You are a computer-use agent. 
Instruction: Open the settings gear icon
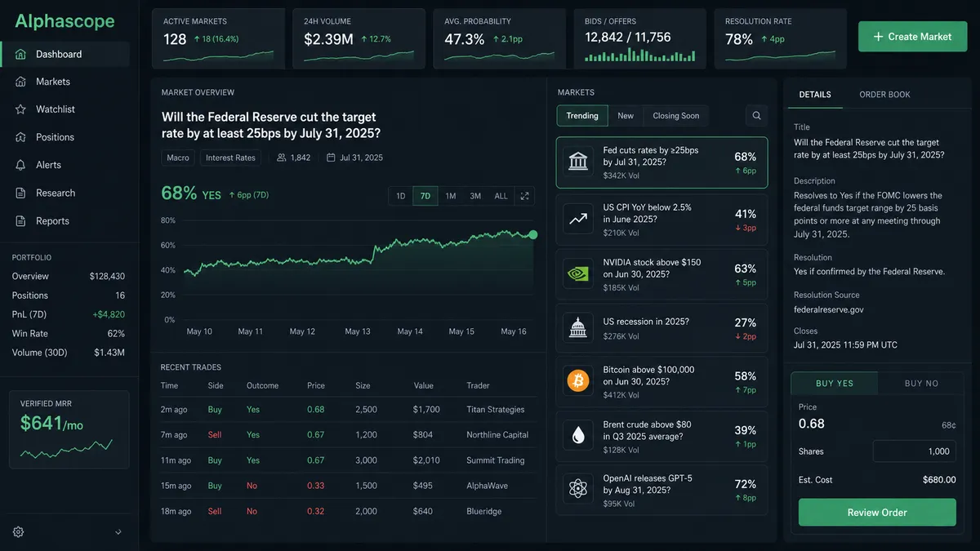click(19, 531)
